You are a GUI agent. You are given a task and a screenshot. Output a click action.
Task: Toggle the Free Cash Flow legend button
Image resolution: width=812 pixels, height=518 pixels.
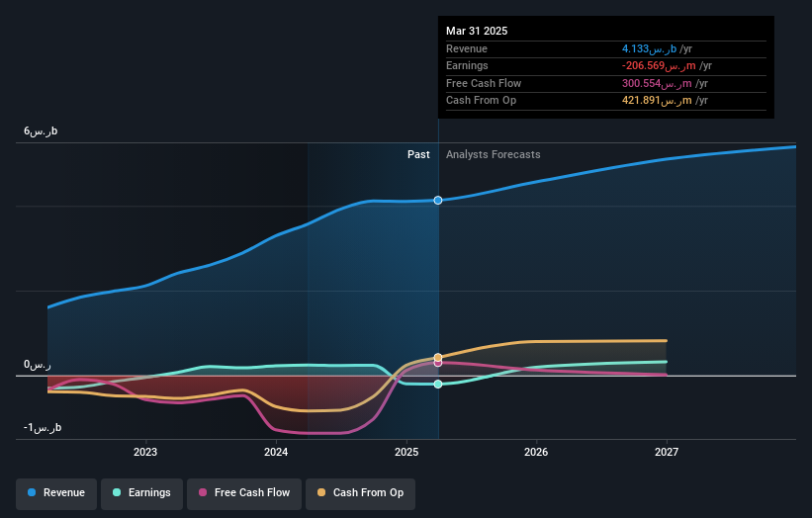[x=244, y=493]
